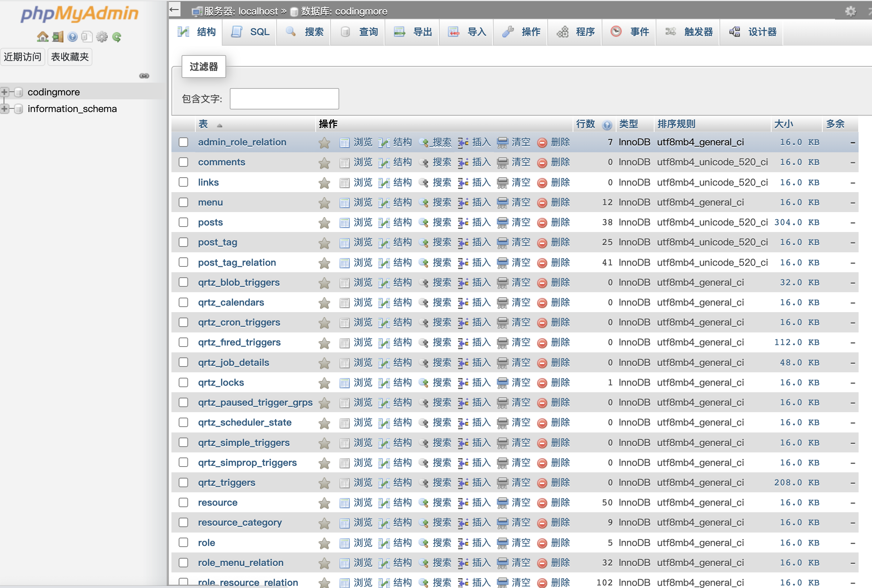872x588 pixels.
Task: Expand the information_schema database node
Action: coord(4,109)
